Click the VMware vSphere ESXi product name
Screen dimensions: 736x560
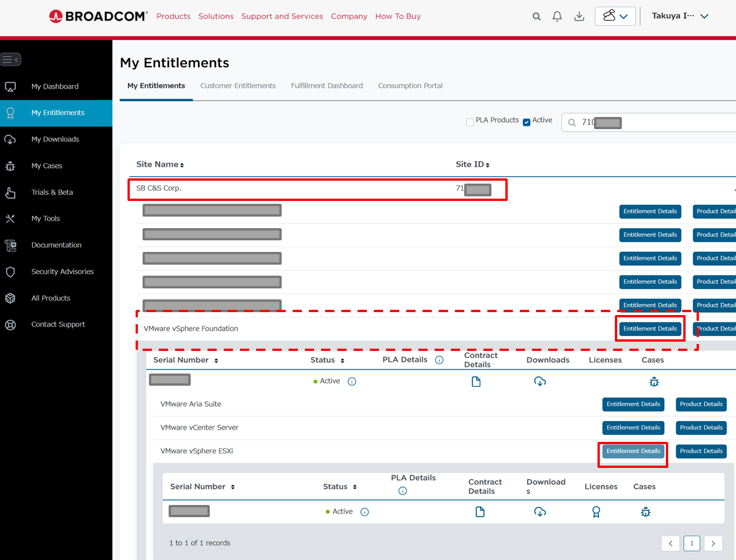click(x=196, y=451)
